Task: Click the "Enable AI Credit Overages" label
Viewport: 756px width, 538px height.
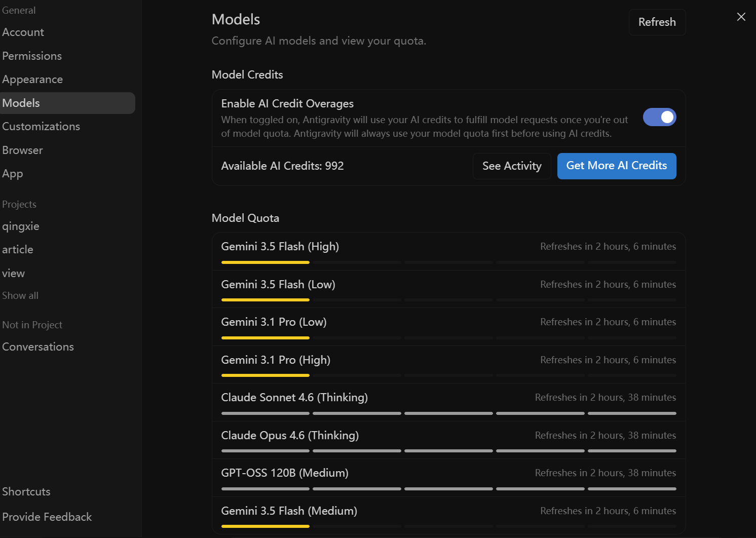Action: pos(287,104)
